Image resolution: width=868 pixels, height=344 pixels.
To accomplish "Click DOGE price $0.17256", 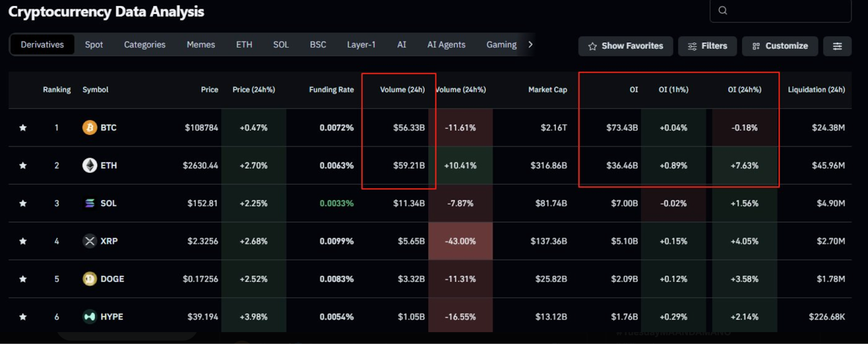I will tap(200, 279).
